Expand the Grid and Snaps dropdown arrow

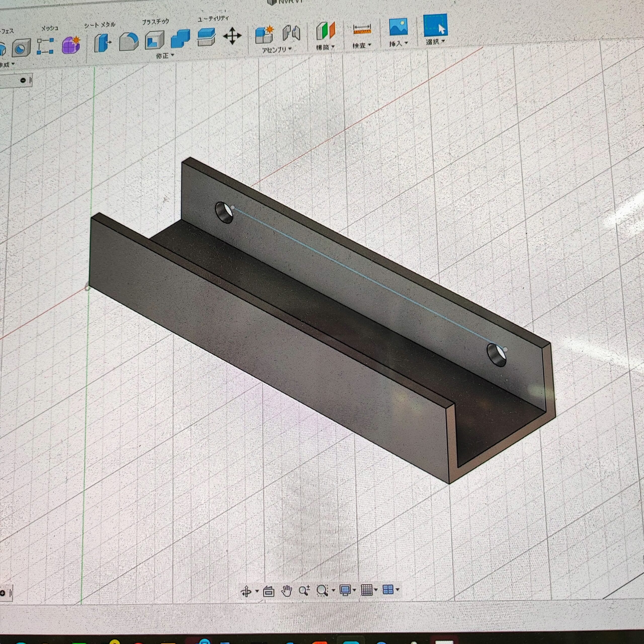(x=376, y=590)
